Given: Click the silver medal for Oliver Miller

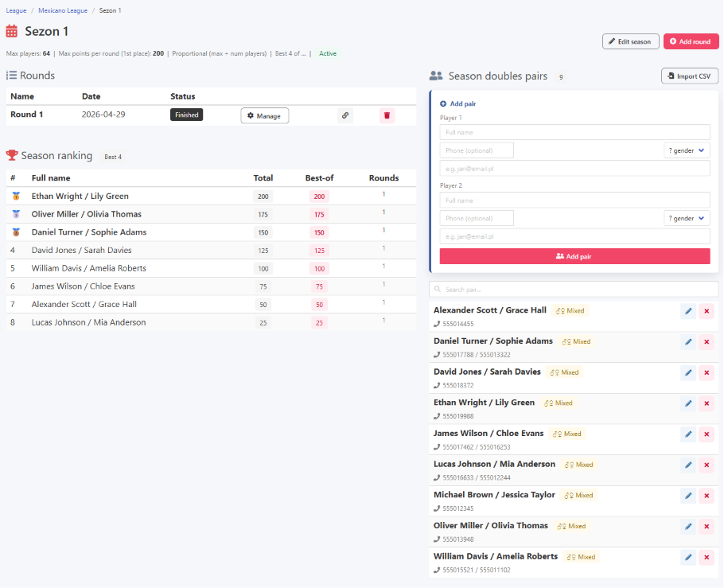Looking at the screenshot, I should [x=16, y=214].
